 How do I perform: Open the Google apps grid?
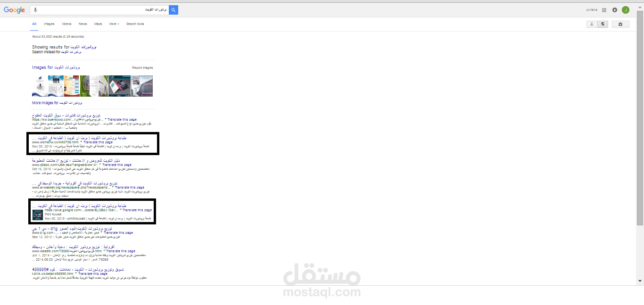click(604, 10)
